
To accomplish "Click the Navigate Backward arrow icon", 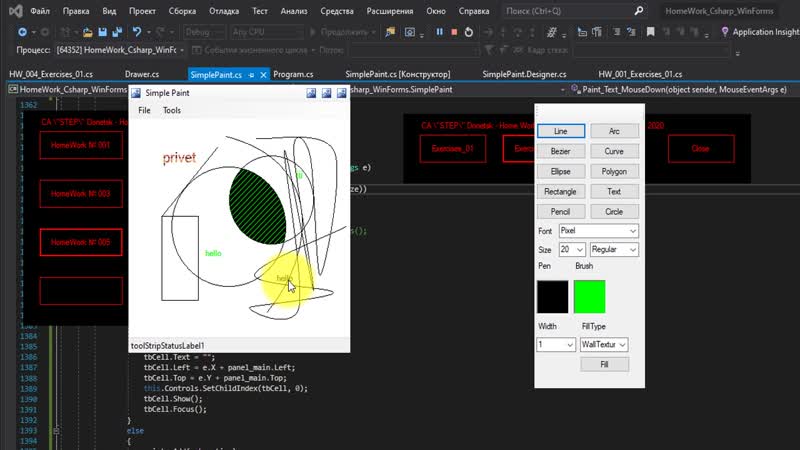I will (22, 32).
